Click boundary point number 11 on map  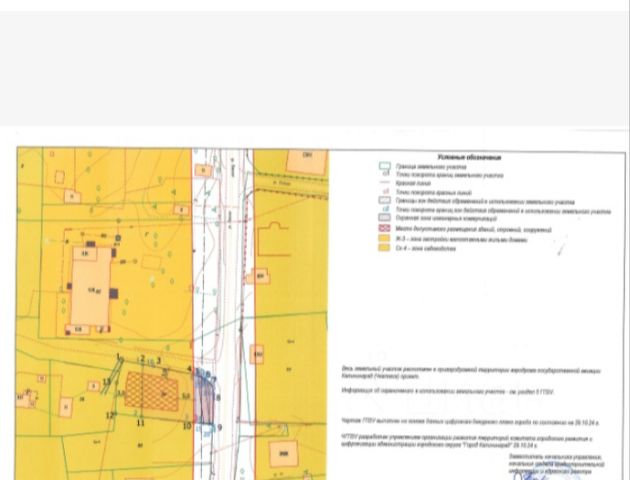point(141,423)
